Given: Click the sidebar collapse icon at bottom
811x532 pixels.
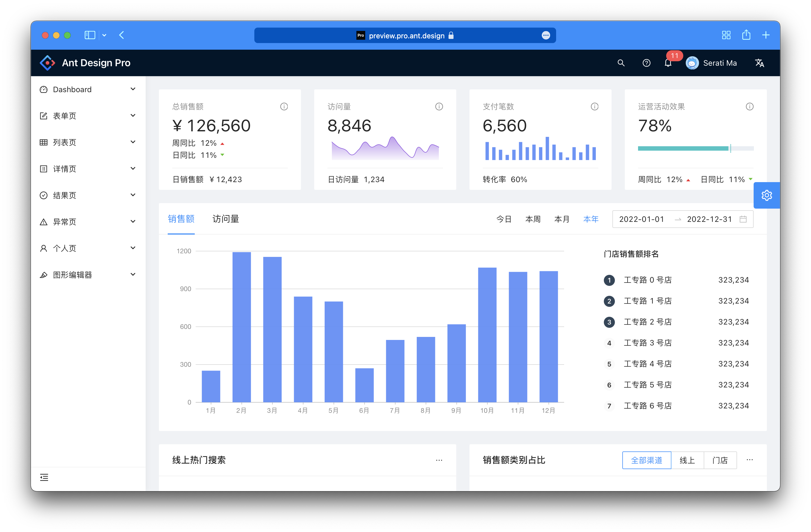Looking at the screenshot, I should (x=44, y=477).
